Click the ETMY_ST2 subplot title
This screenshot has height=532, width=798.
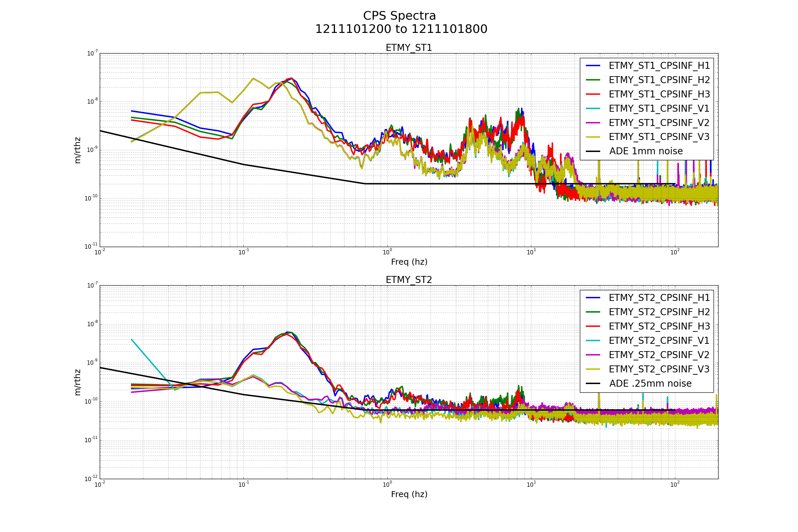click(x=409, y=280)
